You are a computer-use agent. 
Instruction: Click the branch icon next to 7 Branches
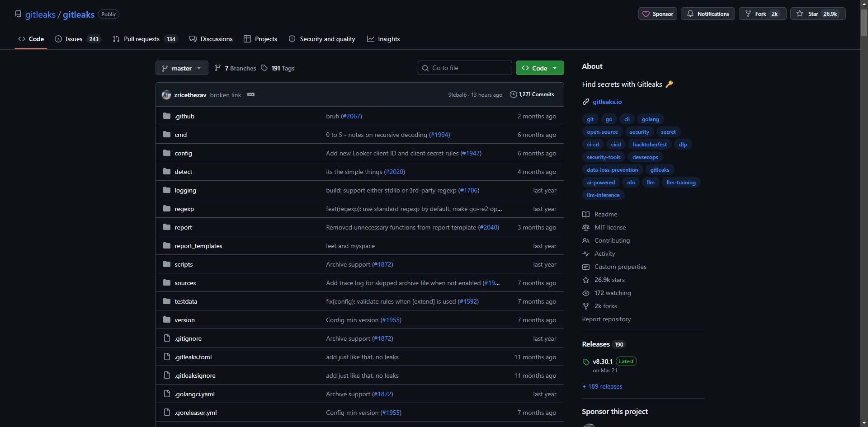(x=218, y=68)
